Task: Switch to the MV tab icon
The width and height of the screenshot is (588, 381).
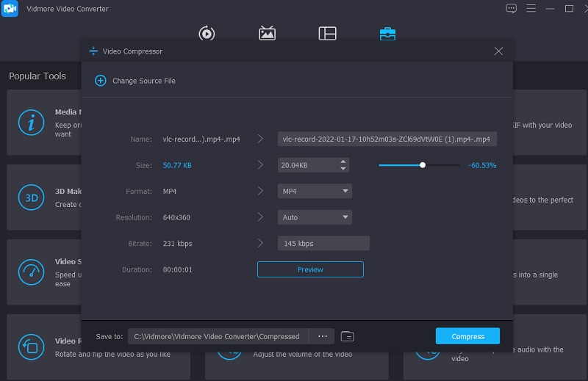Action: [x=267, y=34]
